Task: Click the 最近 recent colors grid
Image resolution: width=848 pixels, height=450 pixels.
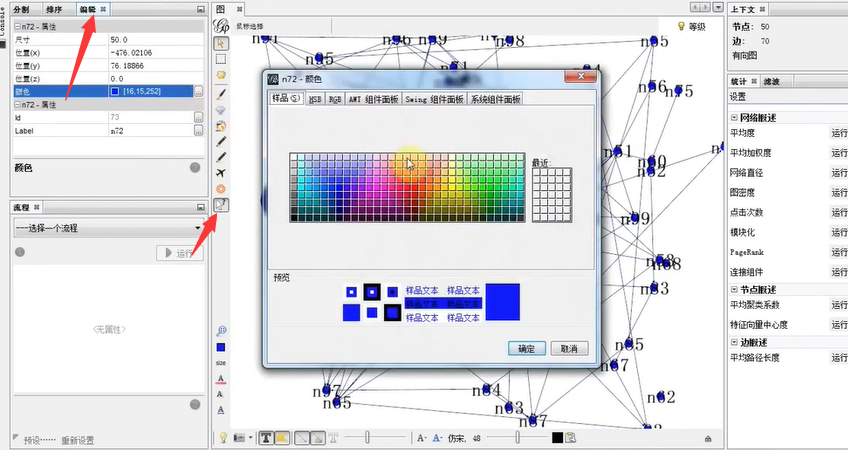Action: coord(552,194)
